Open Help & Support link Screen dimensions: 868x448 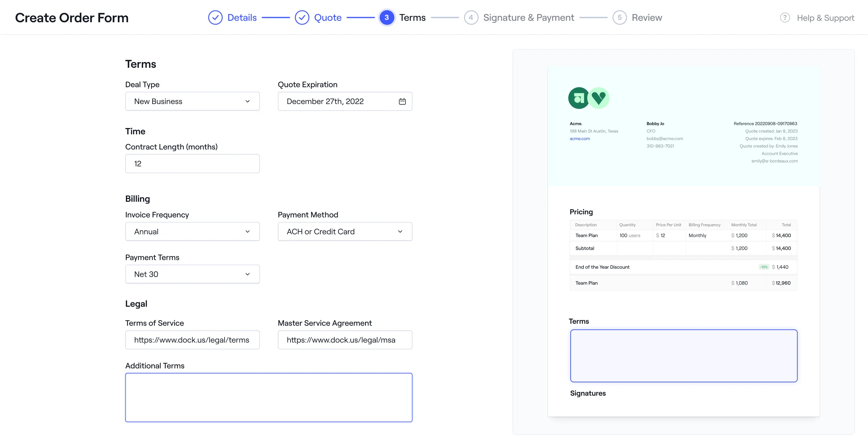pyautogui.click(x=825, y=18)
